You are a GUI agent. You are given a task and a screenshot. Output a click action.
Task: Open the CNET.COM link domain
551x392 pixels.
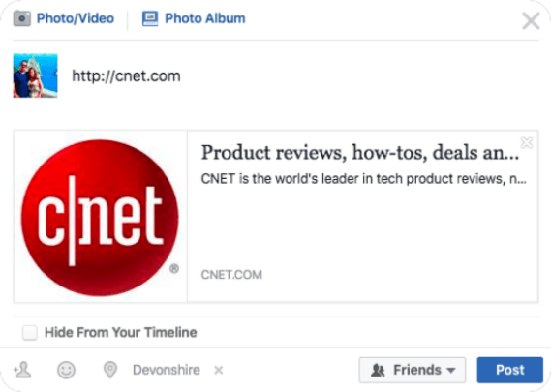[231, 274]
